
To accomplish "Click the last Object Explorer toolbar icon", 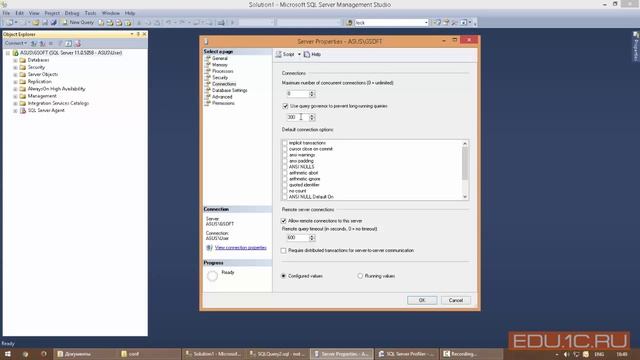I will point(77,43).
